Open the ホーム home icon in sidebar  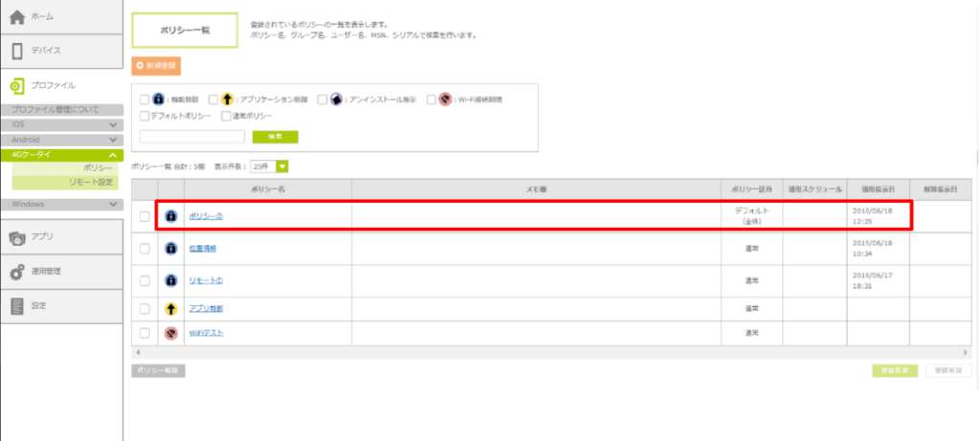17,17
